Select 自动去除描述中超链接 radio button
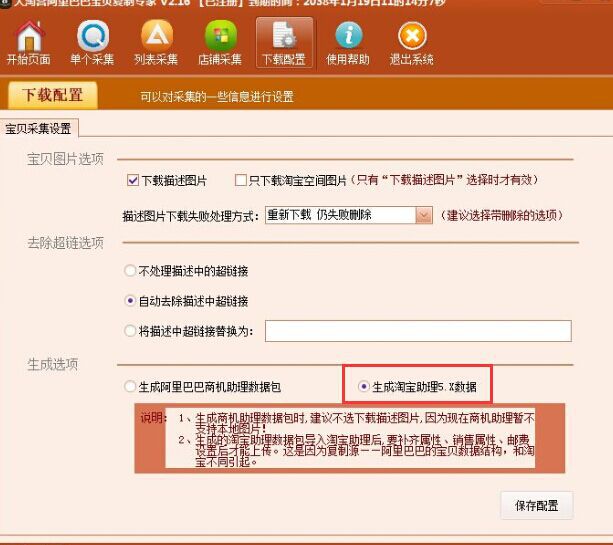613x545 pixels. pos(130,301)
